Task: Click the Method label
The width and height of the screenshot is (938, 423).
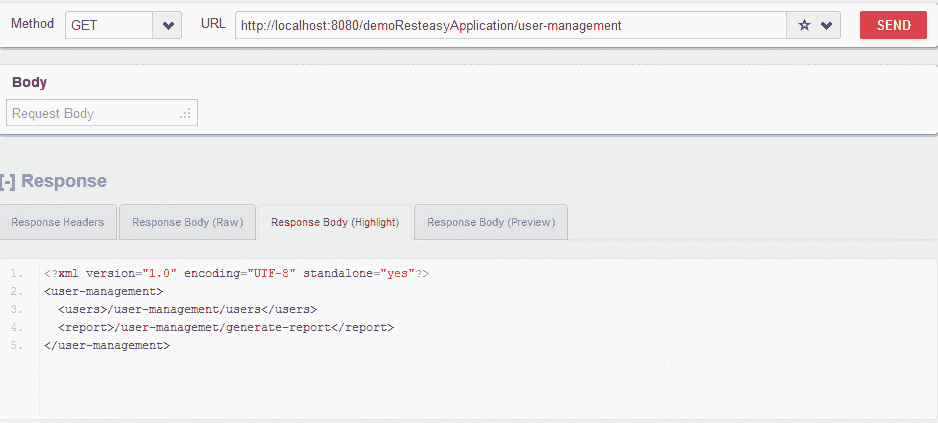Action: click(x=32, y=23)
